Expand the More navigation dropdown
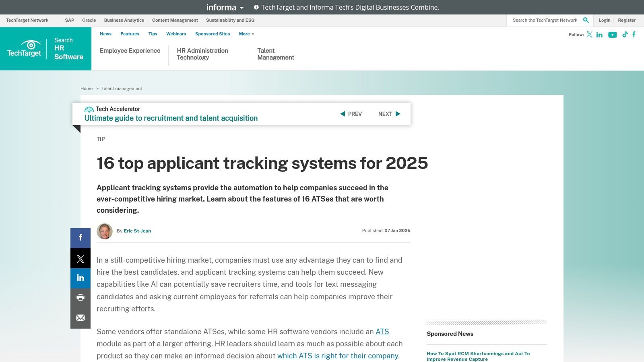 (x=246, y=34)
